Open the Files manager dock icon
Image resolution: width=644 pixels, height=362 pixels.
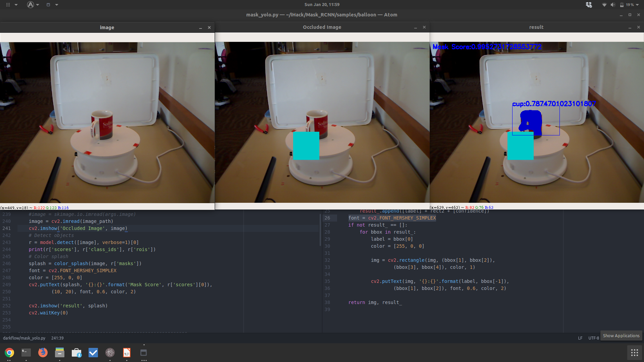pos(60,353)
